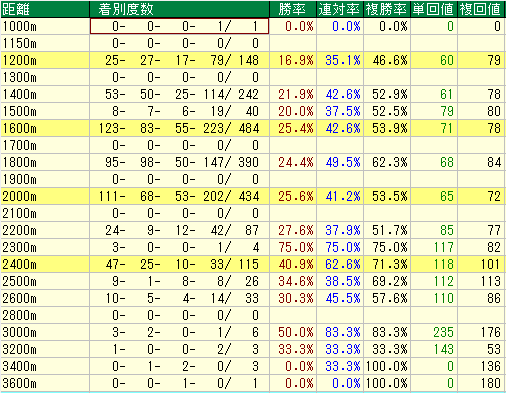This screenshot has width=506, height=393.
Task: Click the 30.3% win rate value
Action: click(296, 298)
